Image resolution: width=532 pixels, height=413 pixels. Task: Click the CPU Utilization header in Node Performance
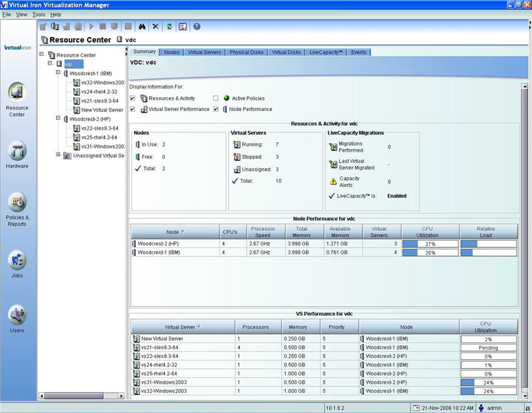pos(430,232)
